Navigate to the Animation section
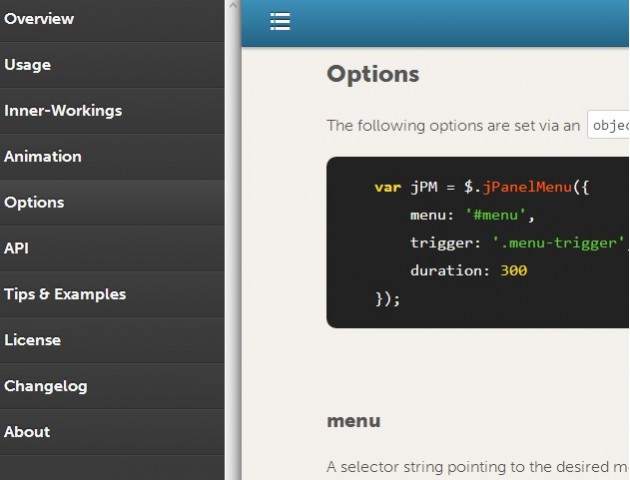This screenshot has height=480, width=630. point(43,157)
